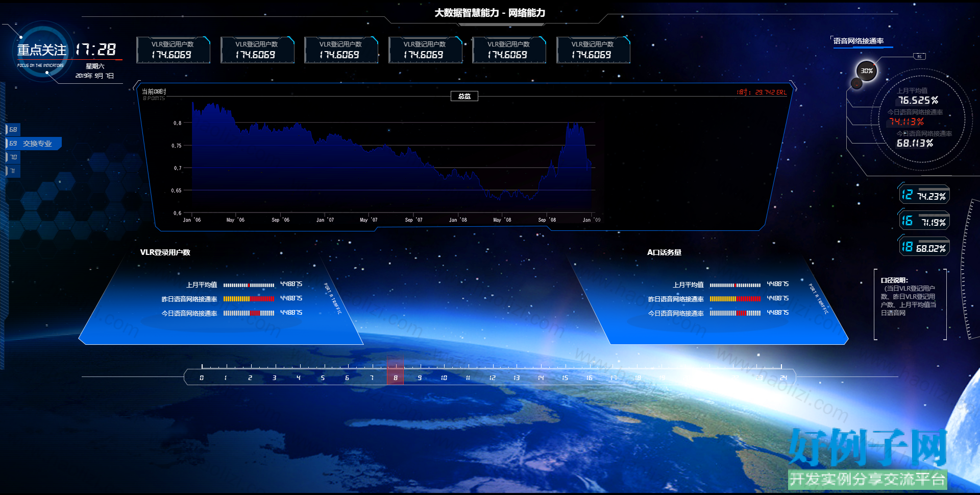Select the hour 16 card showing 71.19%
Image resolution: width=980 pixels, height=495 pixels.
click(x=924, y=221)
